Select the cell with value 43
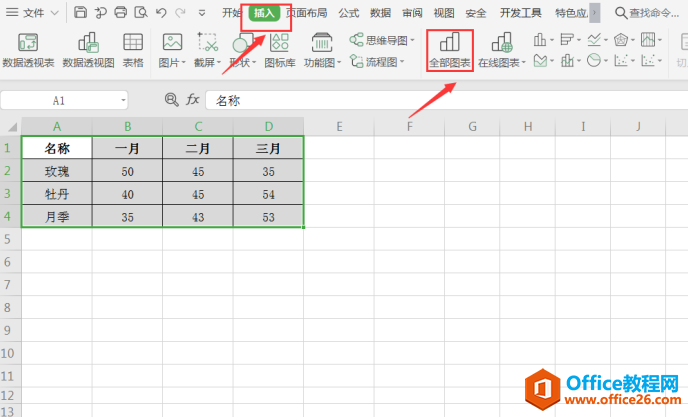Screen dimensions: 688x417 [198, 216]
